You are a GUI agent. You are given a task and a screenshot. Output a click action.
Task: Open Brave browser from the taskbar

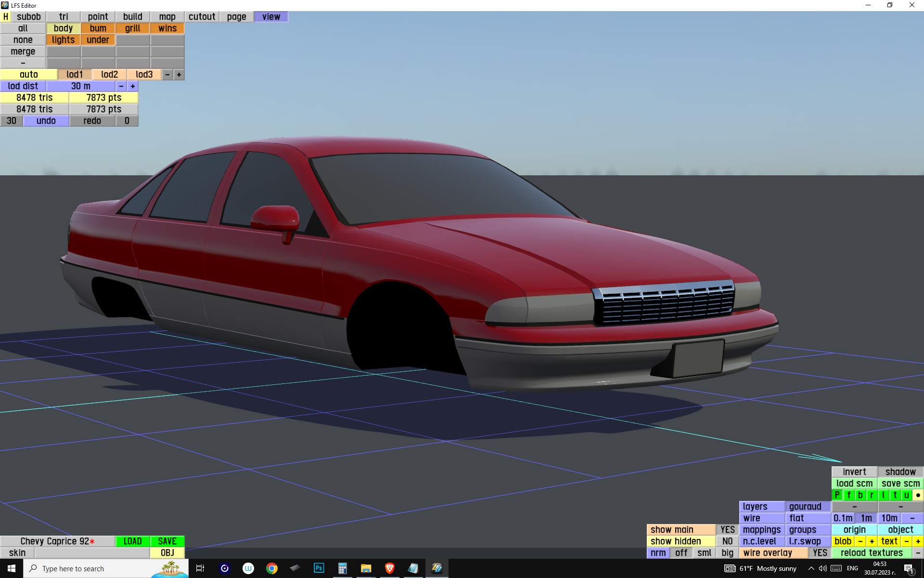tap(390, 568)
